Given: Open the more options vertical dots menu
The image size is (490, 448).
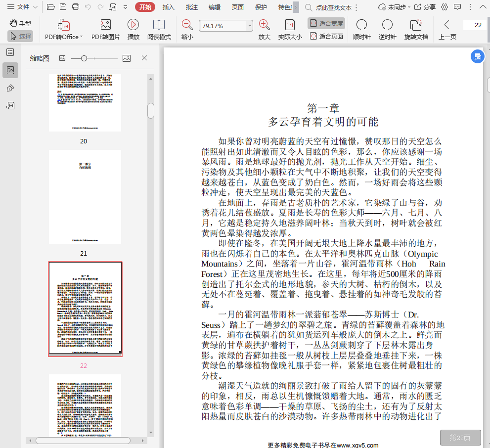Looking at the screenshot, I should pos(470,7).
